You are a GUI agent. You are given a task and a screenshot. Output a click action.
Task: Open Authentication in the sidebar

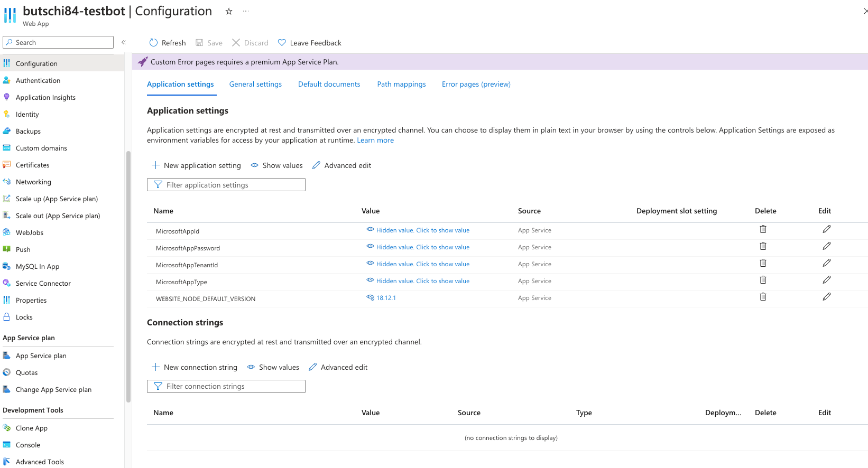pos(38,80)
